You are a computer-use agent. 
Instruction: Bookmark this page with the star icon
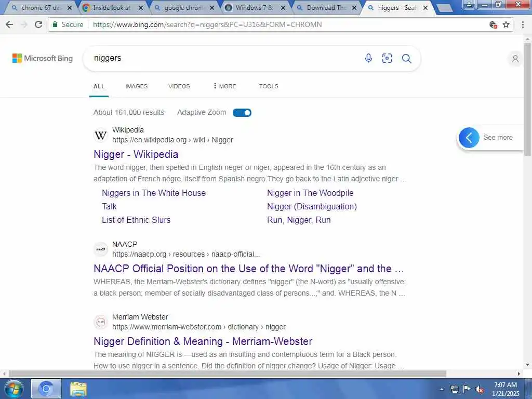point(506,24)
